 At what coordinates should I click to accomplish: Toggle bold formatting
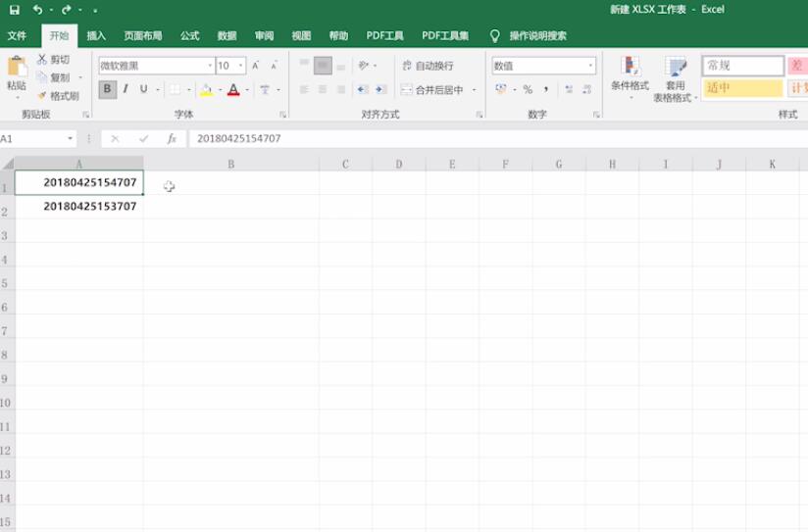[x=107, y=89]
